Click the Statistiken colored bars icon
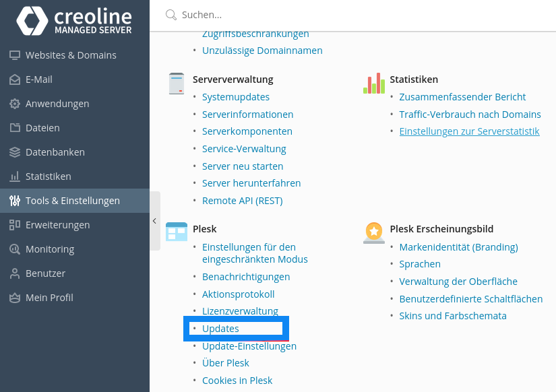The height and width of the screenshot is (392, 556). pyautogui.click(x=374, y=84)
